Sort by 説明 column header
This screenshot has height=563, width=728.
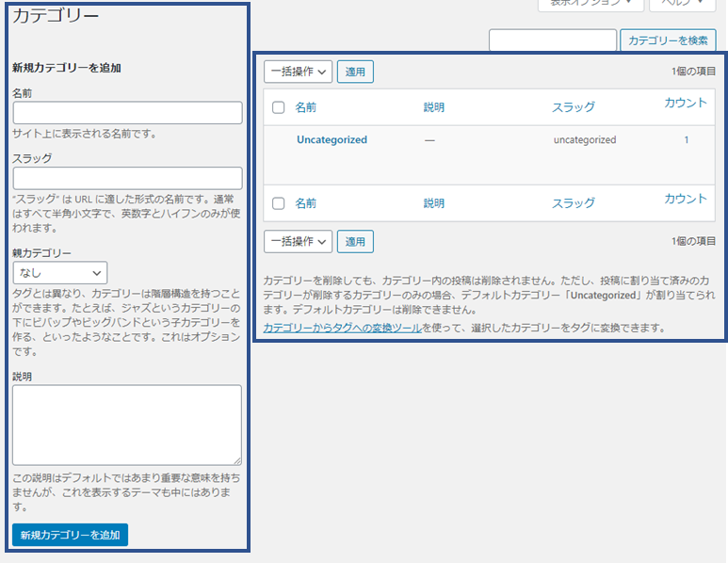433,107
